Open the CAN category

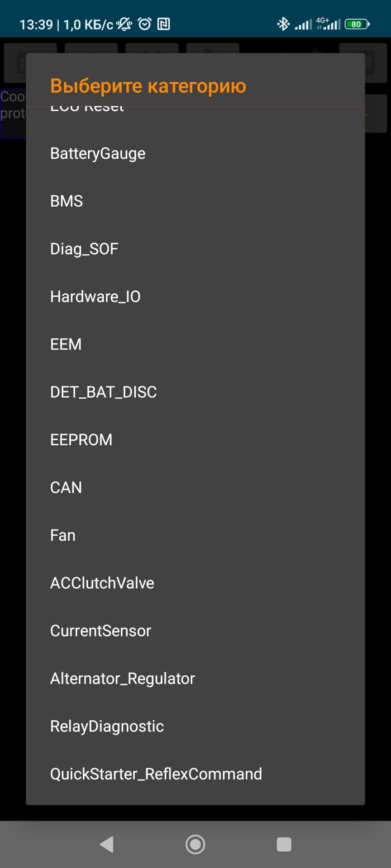click(x=66, y=487)
